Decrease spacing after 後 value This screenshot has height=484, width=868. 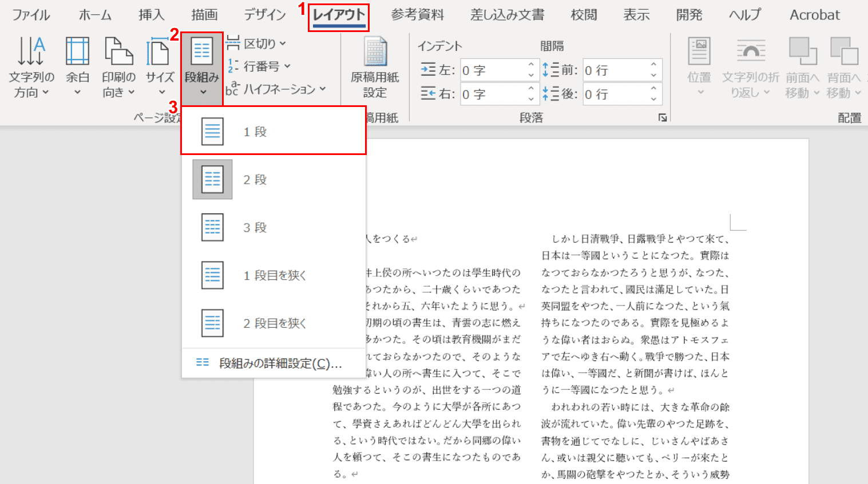[654, 99]
